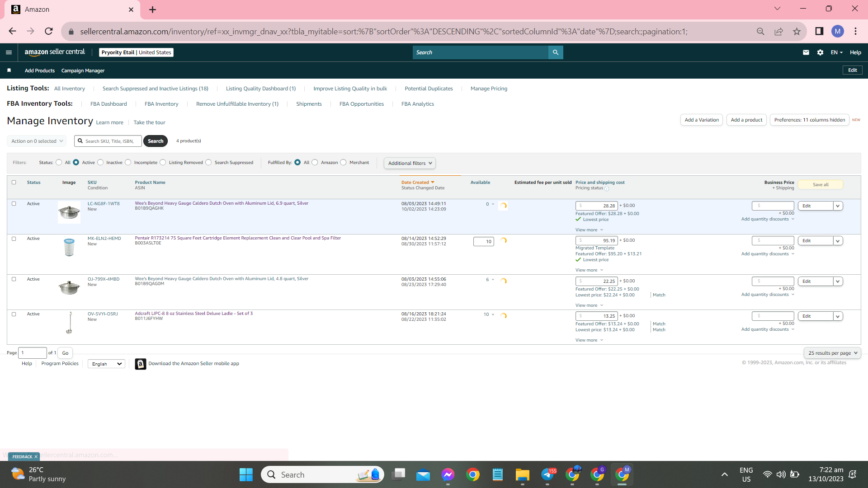Screen dimensions: 868x488
Task: Expand the Additional filters dropdown
Action: 410,163
